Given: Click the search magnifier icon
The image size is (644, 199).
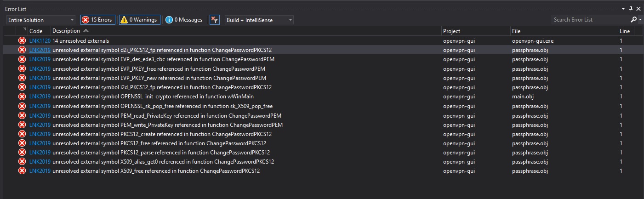Looking at the screenshot, I should click(634, 20).
